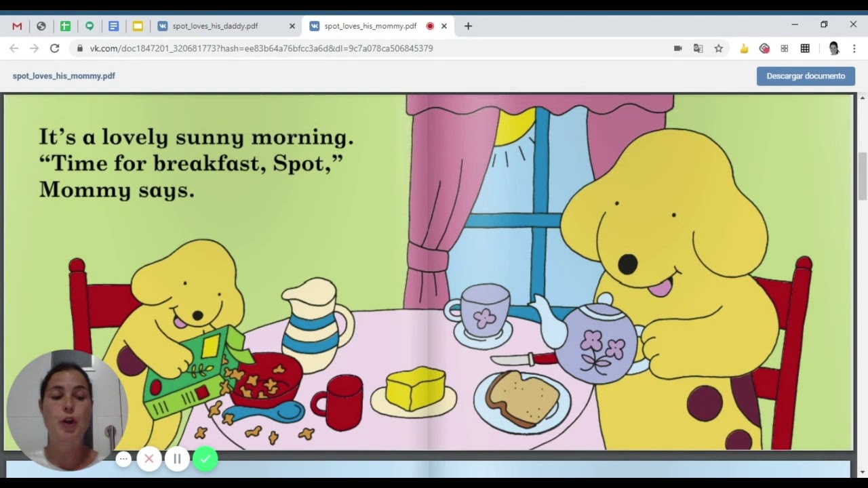Bookmark this page with the star
The height and width of the screenshot is (488, 868).
718,48
